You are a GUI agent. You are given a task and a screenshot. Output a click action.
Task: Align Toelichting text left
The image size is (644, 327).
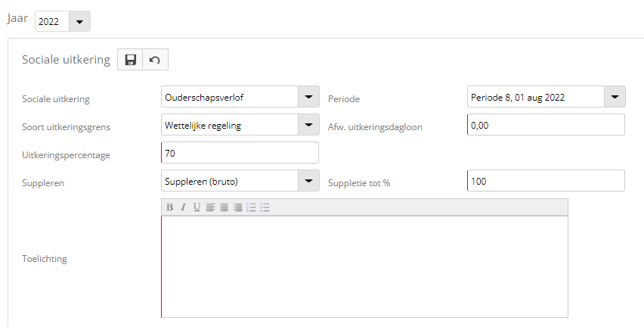click(210, 207)
